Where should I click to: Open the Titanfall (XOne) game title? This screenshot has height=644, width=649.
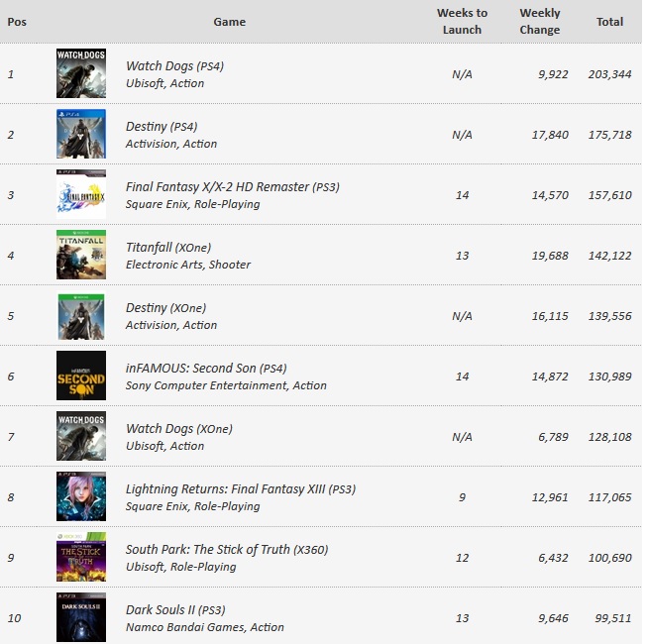[168, 248]
